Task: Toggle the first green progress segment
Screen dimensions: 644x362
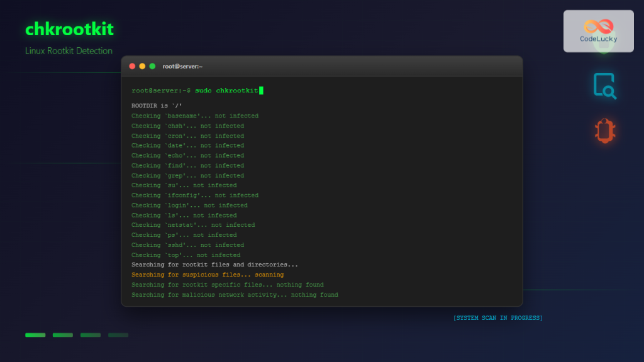Action: 35,335
